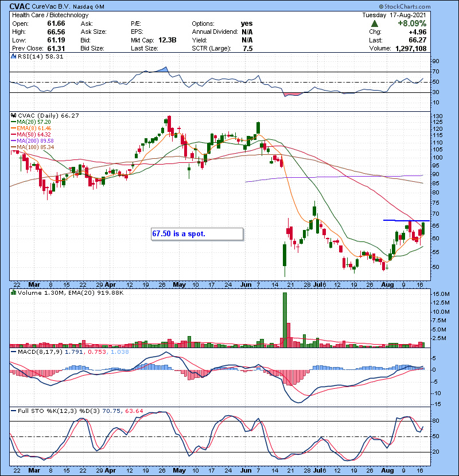Click the Volume value 1,297,108
The height and width of the screenshot is (476, 459).
tap(411, 48)
